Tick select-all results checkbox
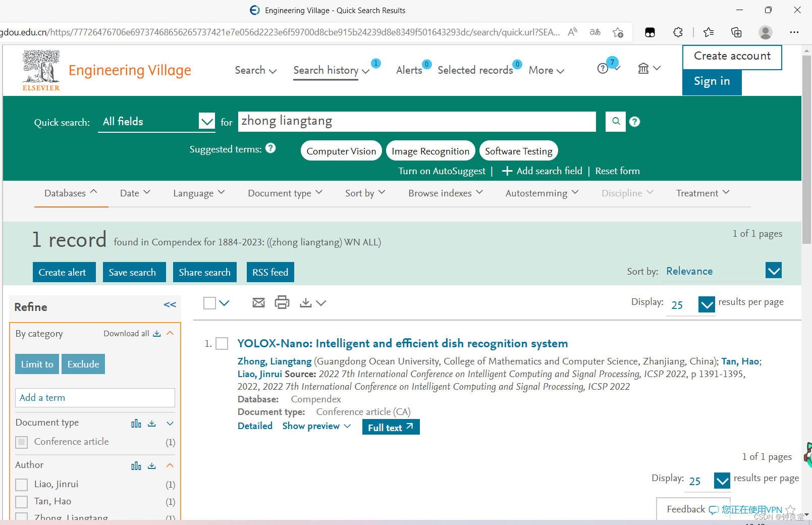Screen dimensions: 812x525 pos(209,303)
